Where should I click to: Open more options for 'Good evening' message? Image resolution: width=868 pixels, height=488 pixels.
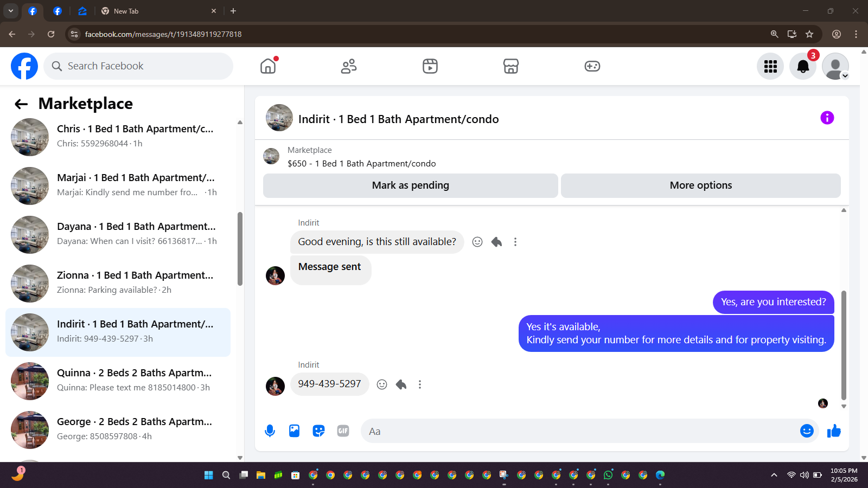tap(515, 242)
